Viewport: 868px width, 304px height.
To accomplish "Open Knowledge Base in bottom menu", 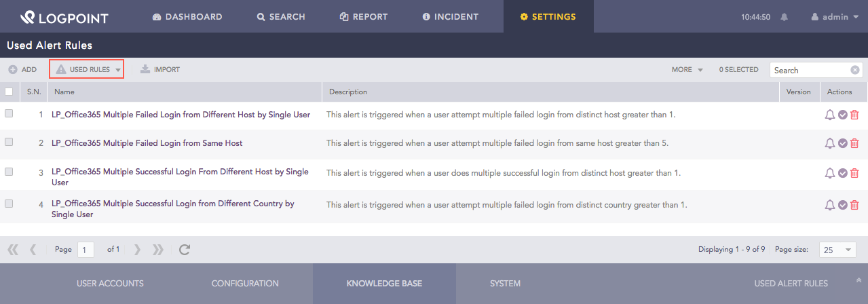I will 384,284.
